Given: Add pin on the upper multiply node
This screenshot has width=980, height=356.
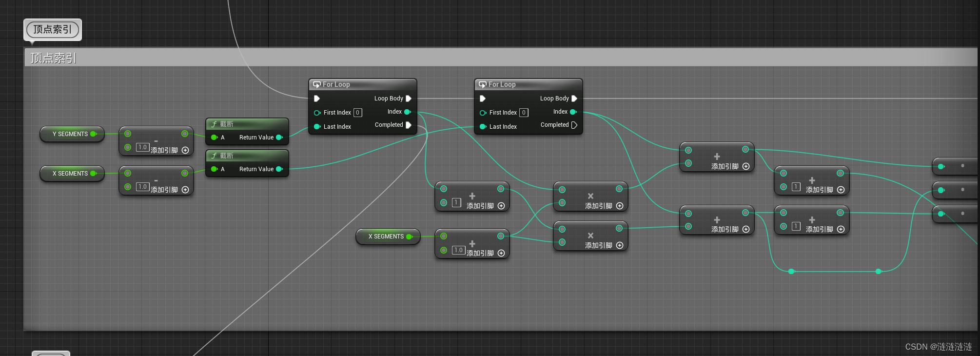Looking at the screenshot, I should [x=620, y=206].
